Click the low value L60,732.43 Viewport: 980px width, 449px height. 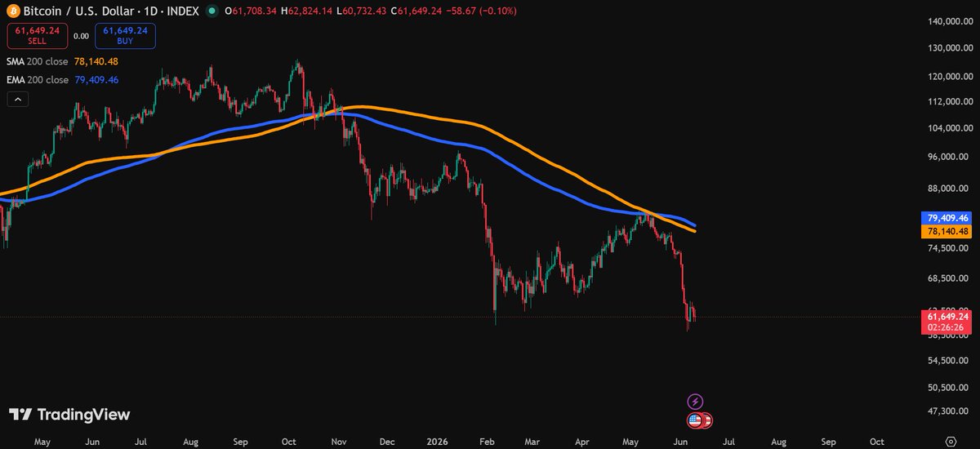pos(362,11)
